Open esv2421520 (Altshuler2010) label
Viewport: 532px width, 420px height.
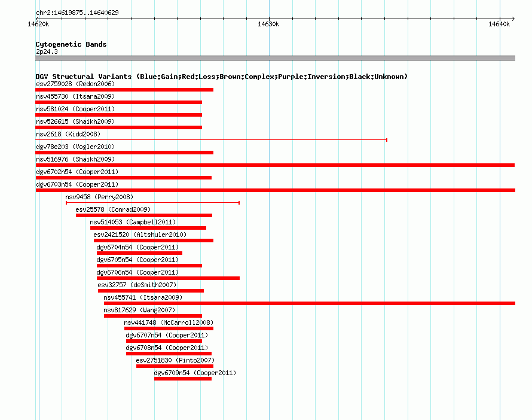(x=140, y=235)
